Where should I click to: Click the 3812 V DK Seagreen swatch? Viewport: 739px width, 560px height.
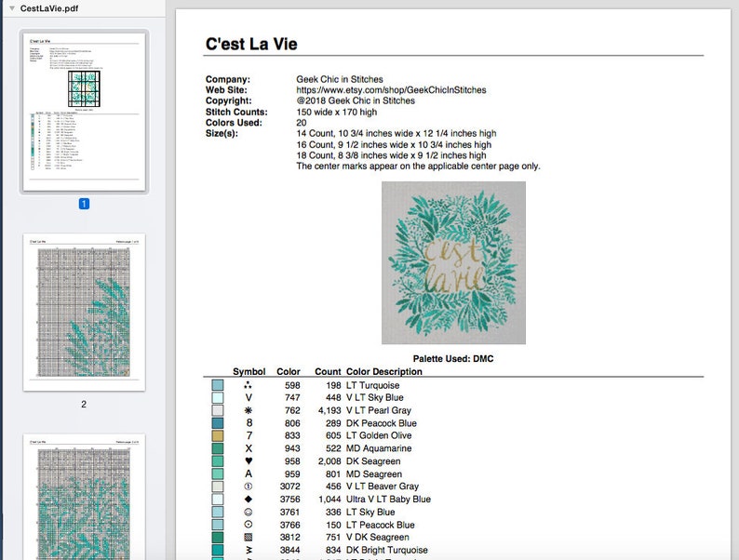click(x=217, y=538)
